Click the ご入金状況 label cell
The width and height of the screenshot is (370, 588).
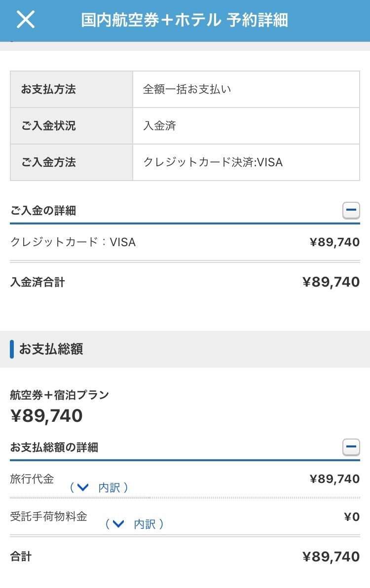[x=72, y=126]
